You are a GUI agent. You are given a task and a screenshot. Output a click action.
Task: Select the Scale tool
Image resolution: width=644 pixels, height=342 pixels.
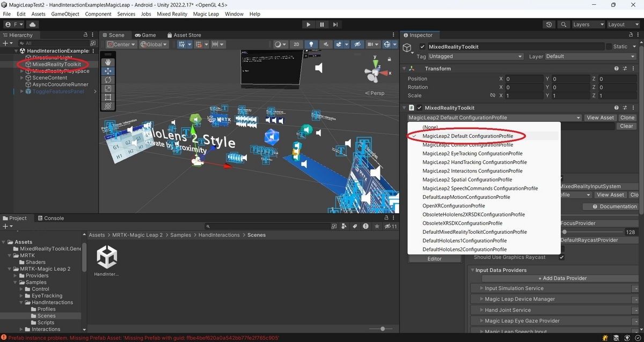108,88
